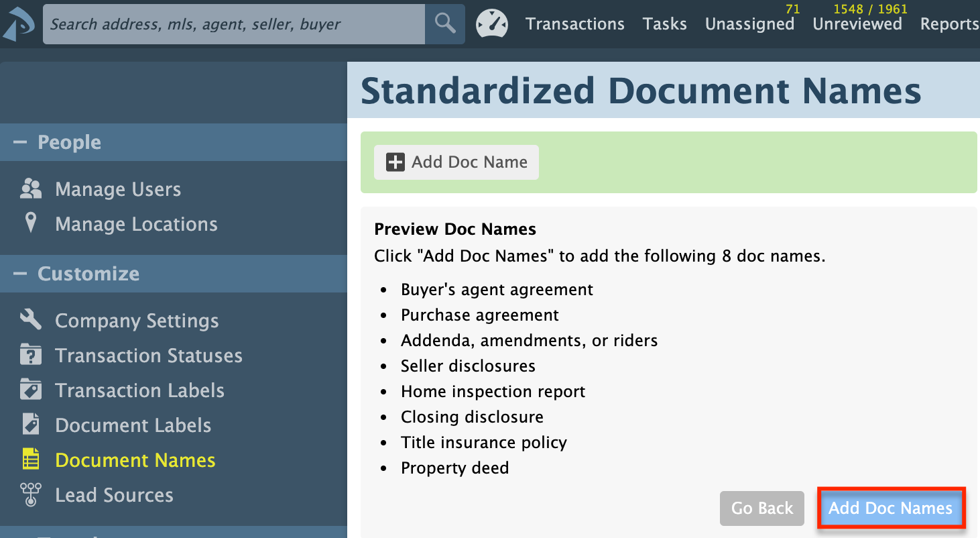Select the Lead Sources branching icon

coord(30,494)
